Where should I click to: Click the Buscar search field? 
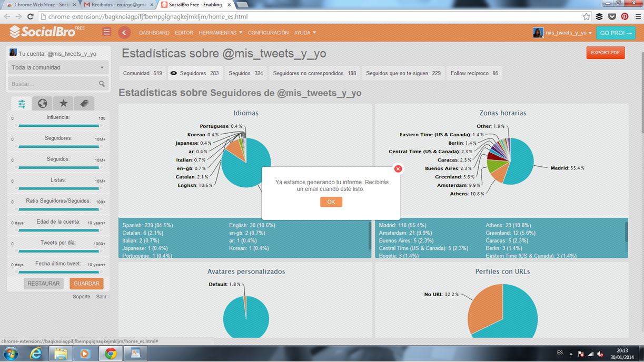point(54,84)
